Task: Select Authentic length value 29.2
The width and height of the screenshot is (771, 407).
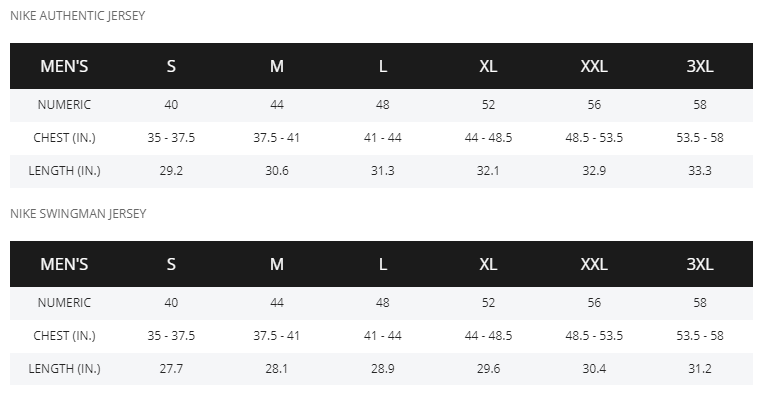Action: click(171, 171)
